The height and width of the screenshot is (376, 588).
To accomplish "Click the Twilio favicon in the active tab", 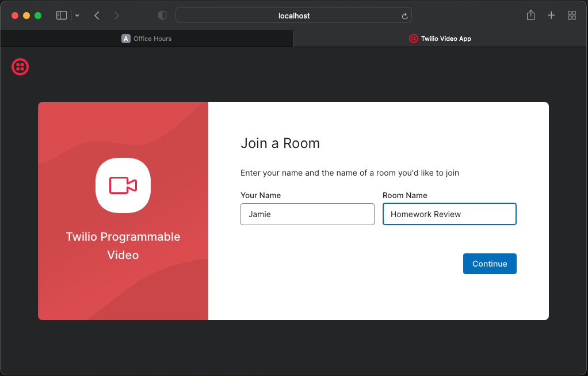I will (414, 39).
